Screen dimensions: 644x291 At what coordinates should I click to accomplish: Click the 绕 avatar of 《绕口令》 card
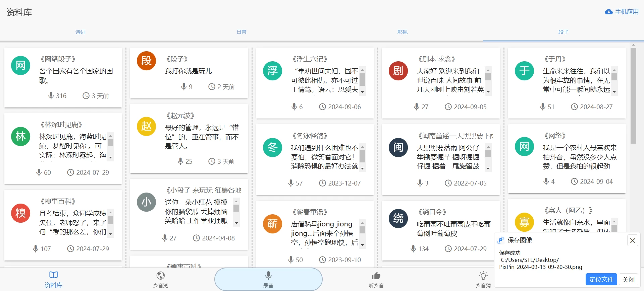[x=398, y=218]
